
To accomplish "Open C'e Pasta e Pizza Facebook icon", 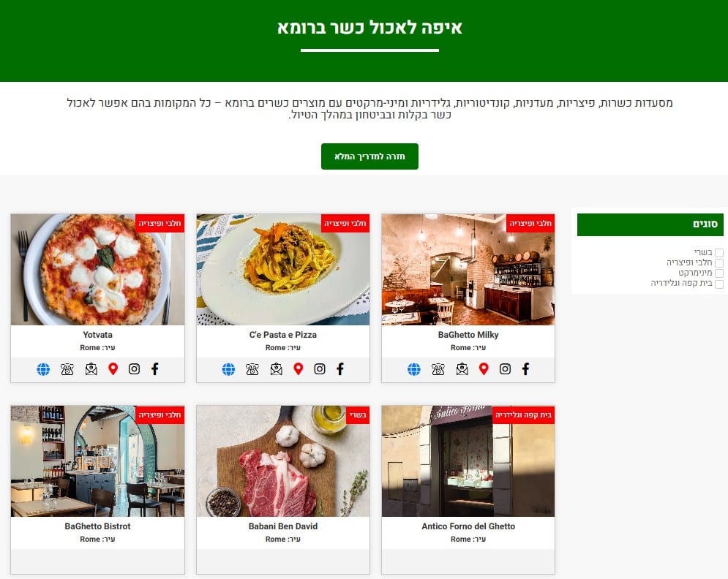I will (x=340, y=369).
